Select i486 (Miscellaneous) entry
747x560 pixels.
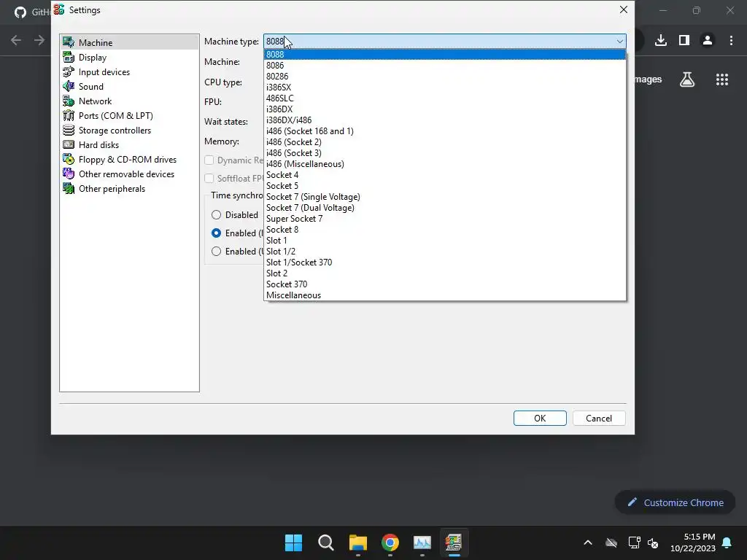(x=444, y=164)
